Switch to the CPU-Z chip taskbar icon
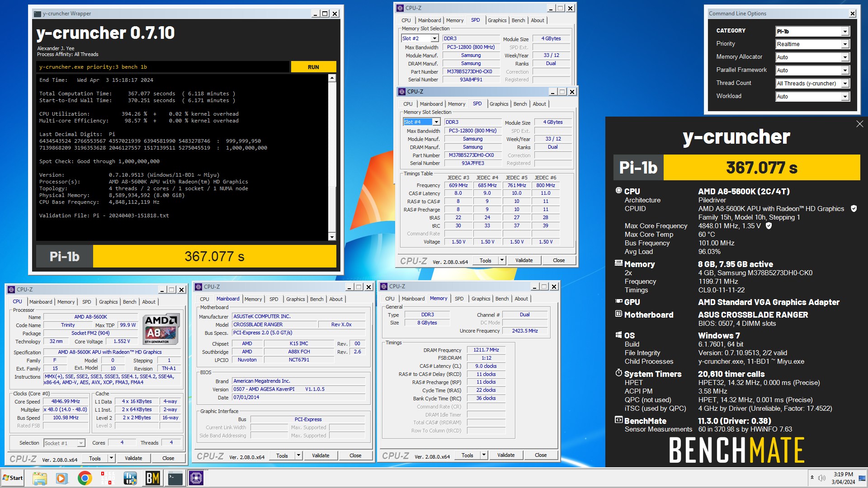Screen dimensions: 868x488 pos(196,478)
